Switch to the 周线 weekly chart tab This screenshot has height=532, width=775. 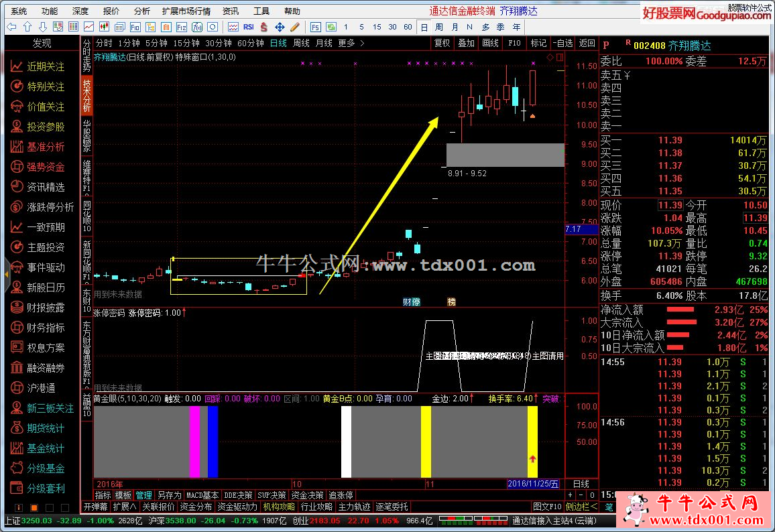[x=301, y=43]
